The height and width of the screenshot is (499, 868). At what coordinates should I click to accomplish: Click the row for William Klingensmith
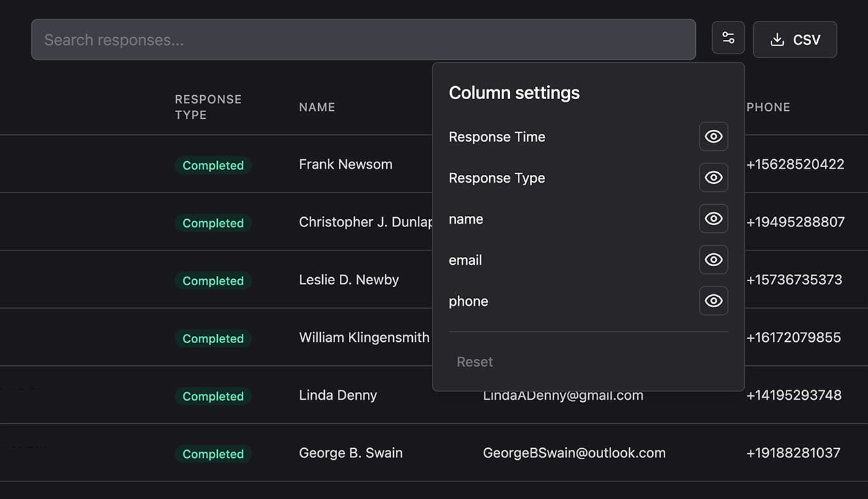coord(364,337)
